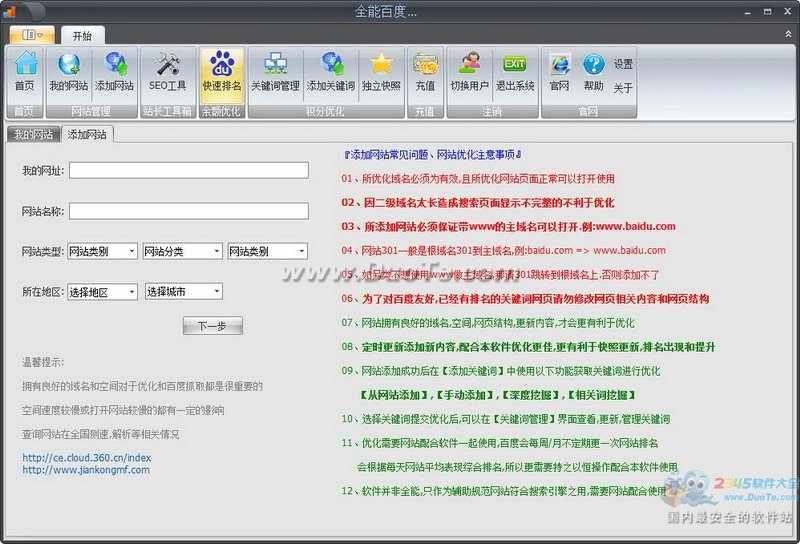Select the 添加网站 page tab
This screenshot has height=544, width=800.
tap(87, 135)
